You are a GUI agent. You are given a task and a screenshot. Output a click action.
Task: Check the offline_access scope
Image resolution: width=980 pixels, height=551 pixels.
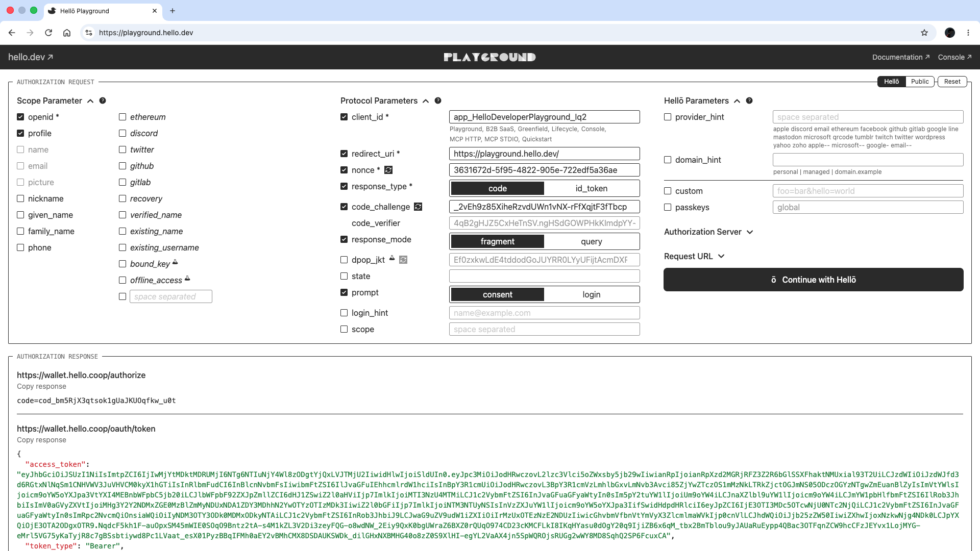click(x=122, y=280)
